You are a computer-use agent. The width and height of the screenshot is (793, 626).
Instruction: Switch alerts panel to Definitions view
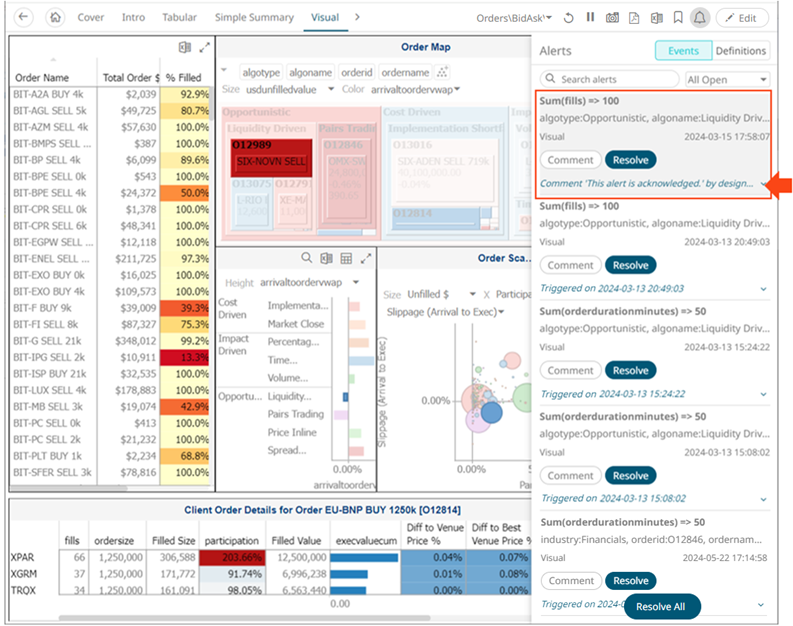coord(740,51)
